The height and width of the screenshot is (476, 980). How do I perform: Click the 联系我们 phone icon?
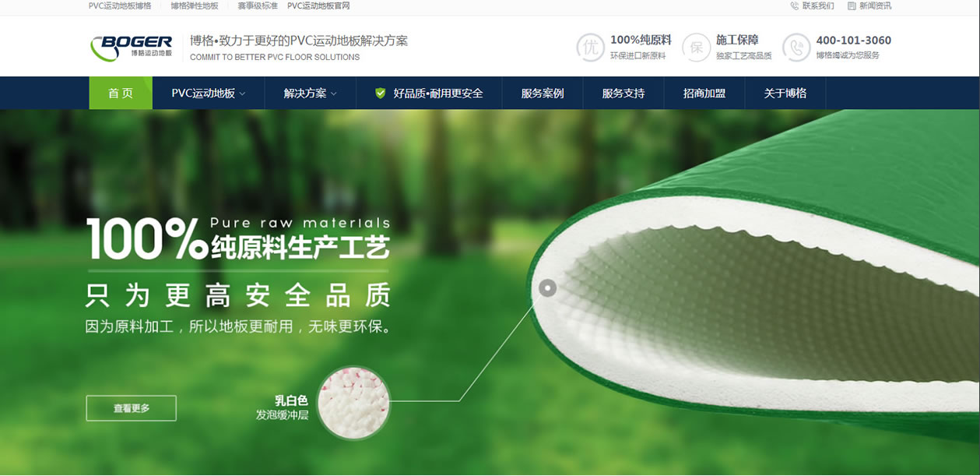795,5
